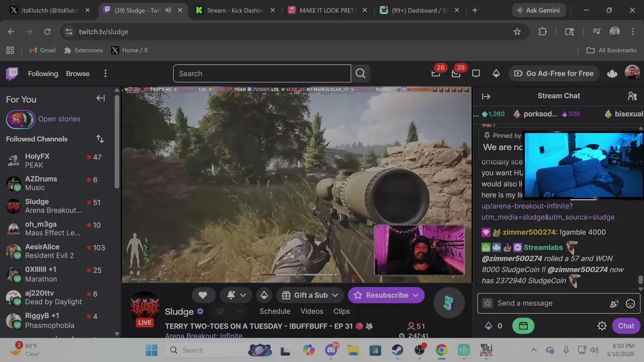This screenshot has width=644, height=362.
Task: Open the browser Extensions puzzle icon
Action: pyautogui.click(x=542, y=32)
